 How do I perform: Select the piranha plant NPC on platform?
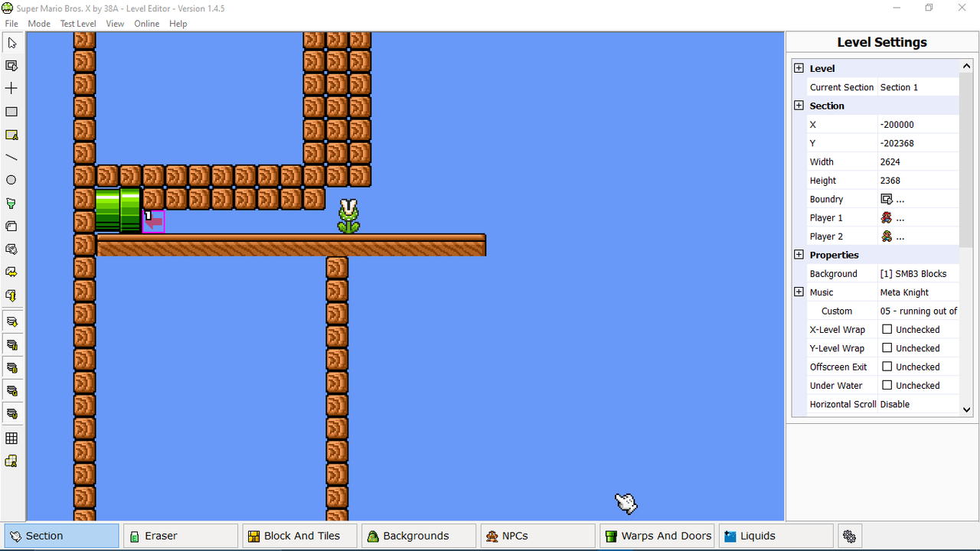348,216
